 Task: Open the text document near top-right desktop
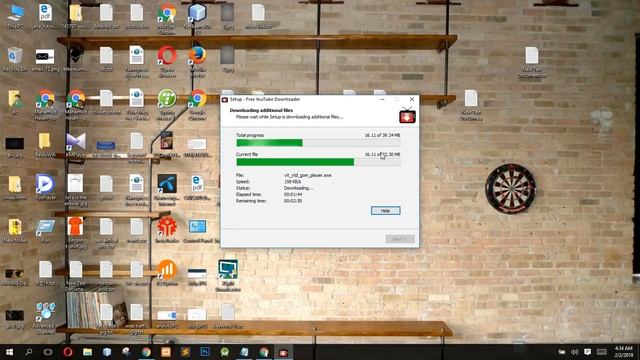pos(532,62)
